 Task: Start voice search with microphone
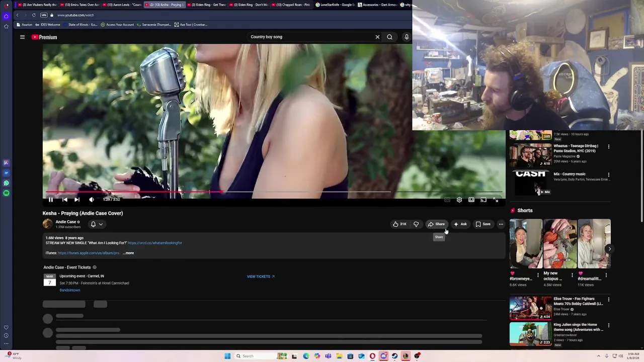point(407,37)
